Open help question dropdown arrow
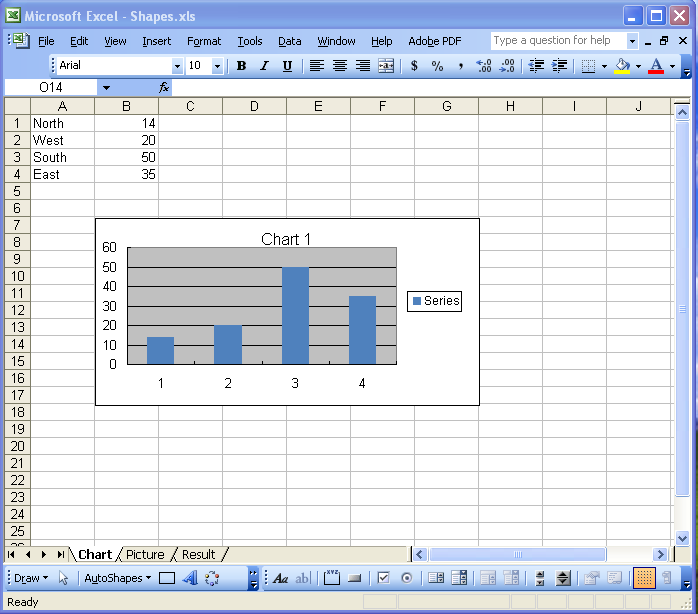This screenshot has width=698, height=614. point(632,41)
